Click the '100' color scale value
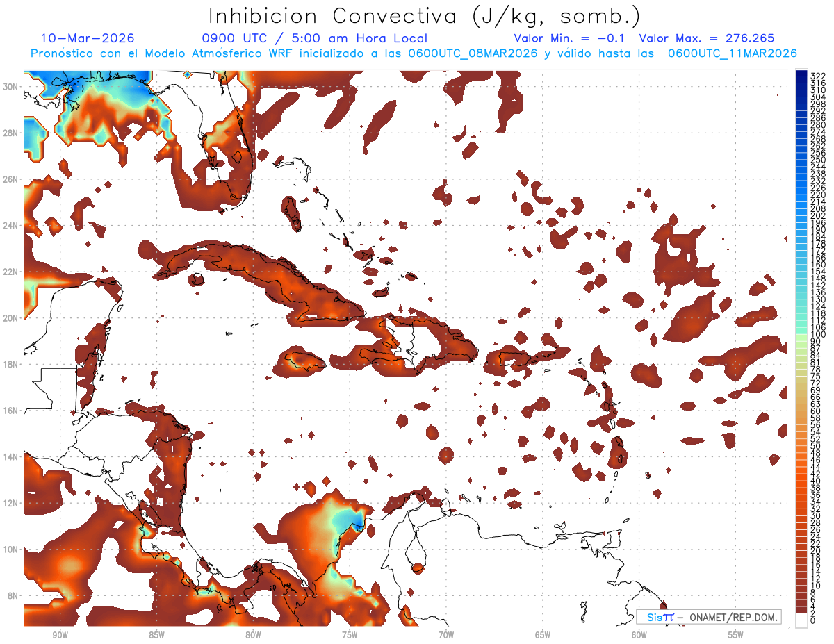Screen dimensions: 834x644 pos(817,335)
